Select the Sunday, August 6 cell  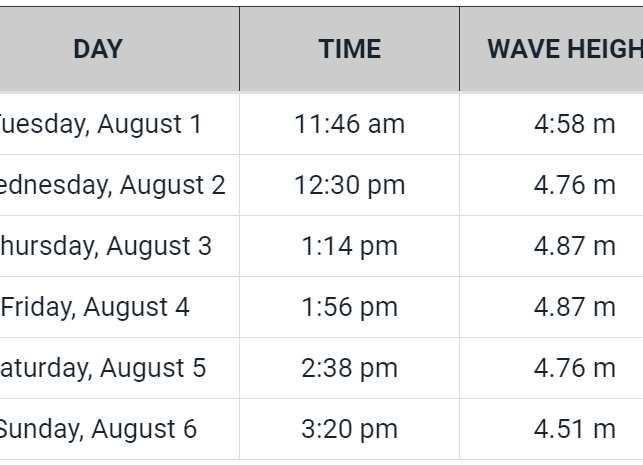[x=97, y=429]
